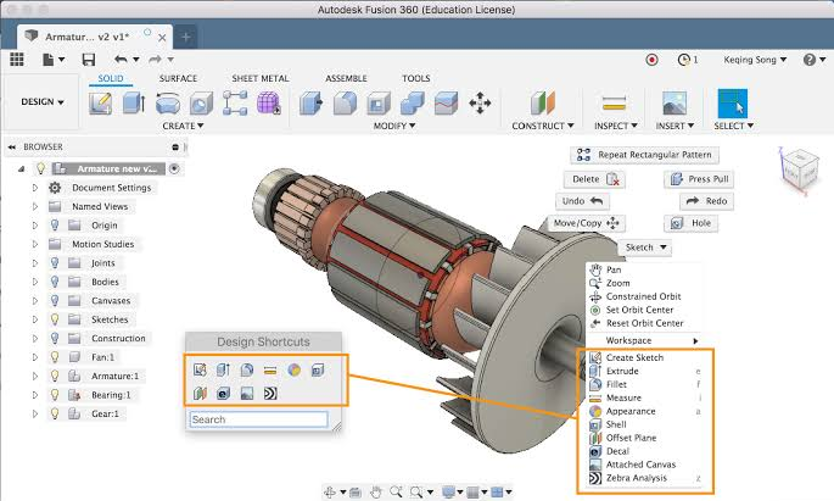Switch to the SHEET METAL tab
The height and width of the screenshot is (501, 834).
260,78
